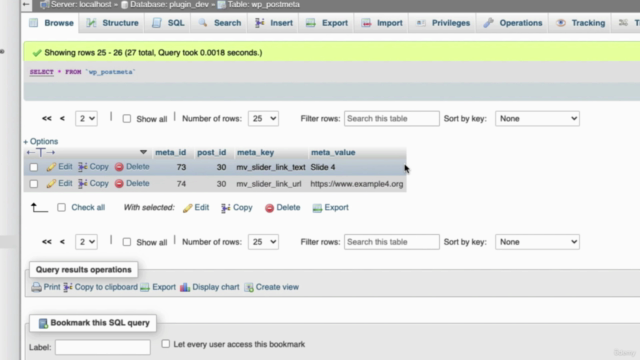Open the upper Number of rows dropdown

click(x=263, y=118)
